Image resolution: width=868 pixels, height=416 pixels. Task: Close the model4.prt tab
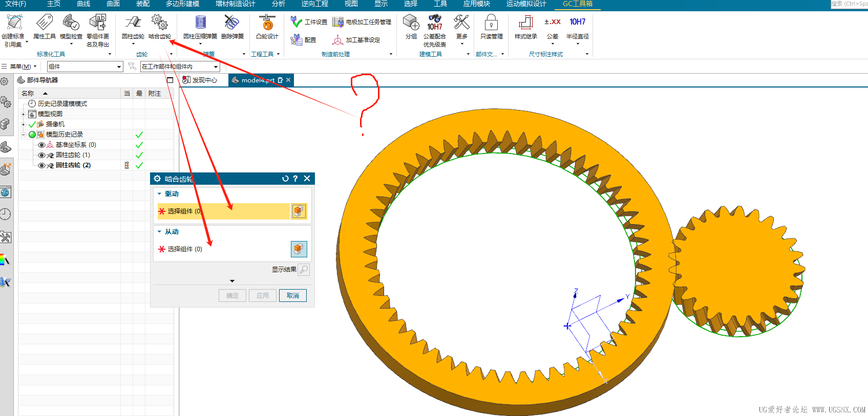click(288, 80)
